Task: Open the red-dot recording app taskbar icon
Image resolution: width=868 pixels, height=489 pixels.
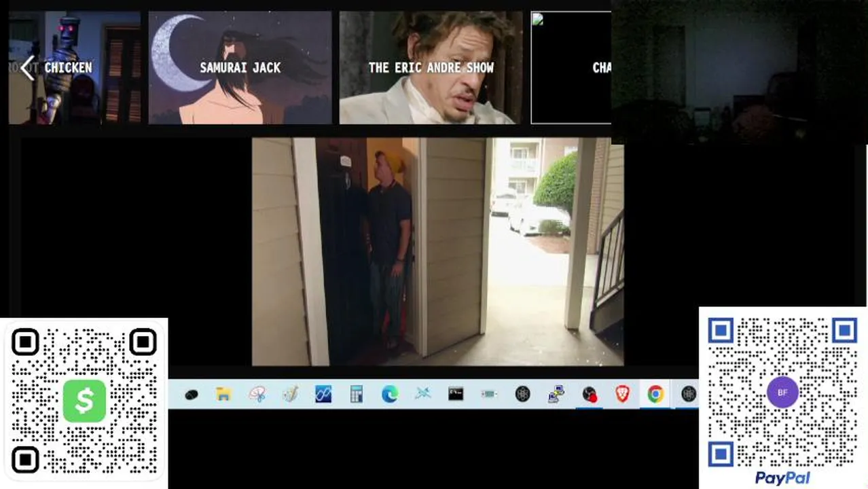Action: 590,394
